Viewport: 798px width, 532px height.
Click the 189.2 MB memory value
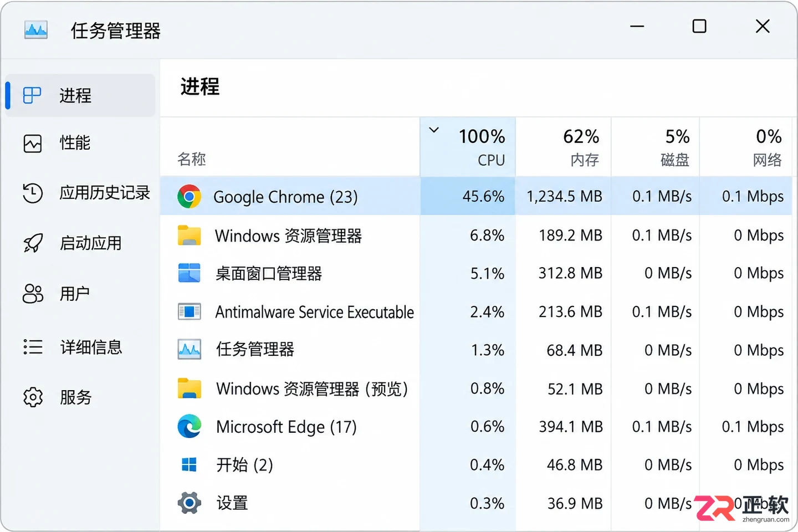pos(570,235)
